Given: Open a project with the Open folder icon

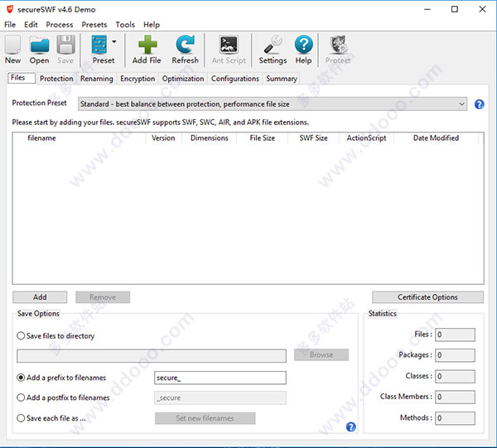Looking at the screenshot, I should [x=39, y=46].
